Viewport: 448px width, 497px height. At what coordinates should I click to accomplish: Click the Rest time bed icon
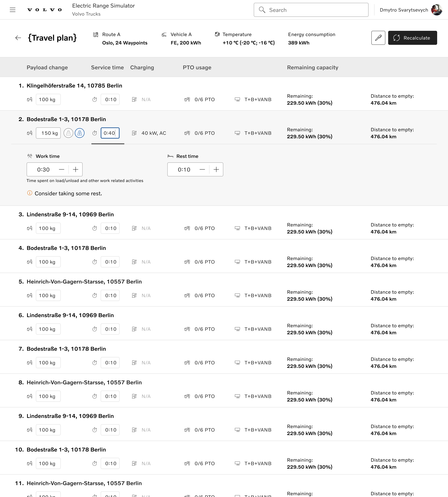pyautogui.click(x=170, y=156)
